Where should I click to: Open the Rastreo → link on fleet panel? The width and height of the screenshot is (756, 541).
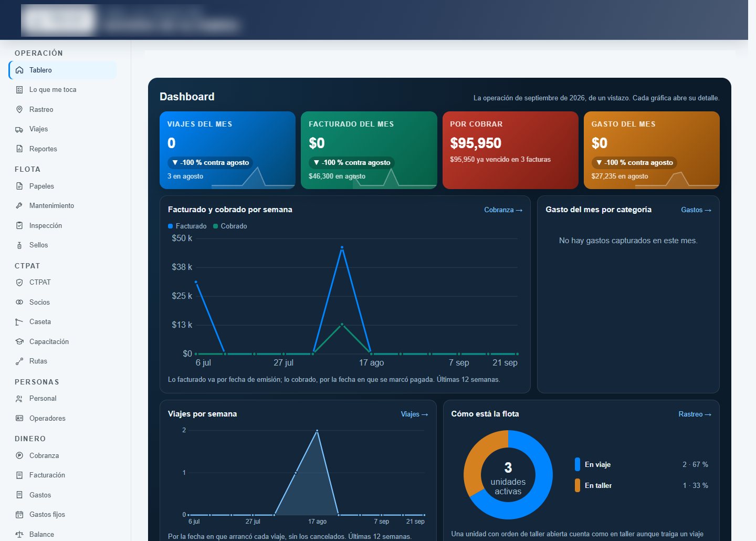pos(695,414)
